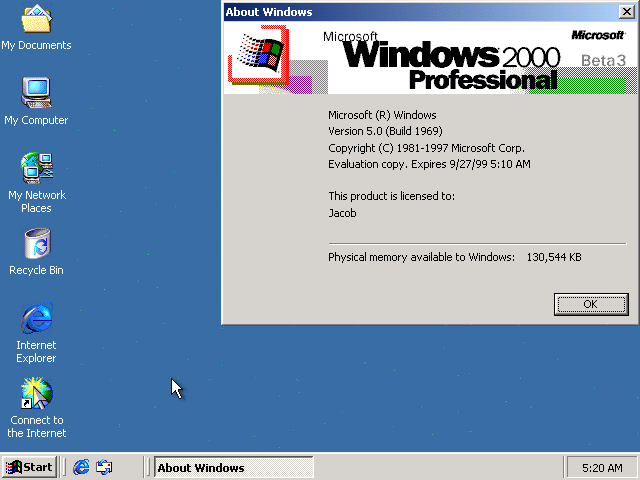Viewport: 640px width, 480px height.
Task: Open the Start menu
Action: click(x=29, y=467)
